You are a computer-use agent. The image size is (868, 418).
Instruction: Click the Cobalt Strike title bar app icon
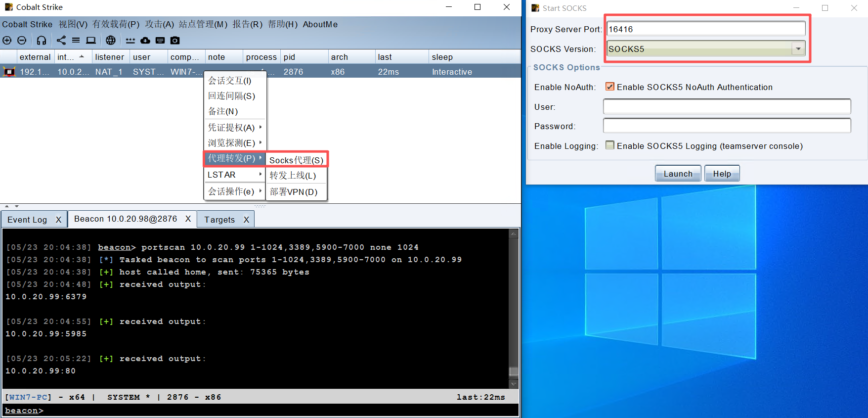coord(8,7)
